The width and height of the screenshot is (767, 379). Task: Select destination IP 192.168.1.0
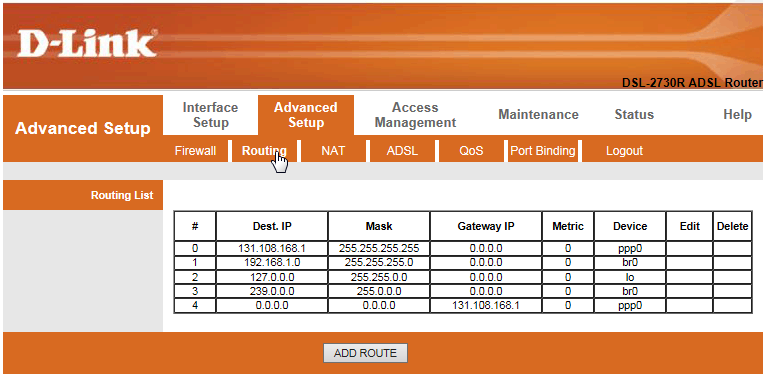[x=272, y=263]
